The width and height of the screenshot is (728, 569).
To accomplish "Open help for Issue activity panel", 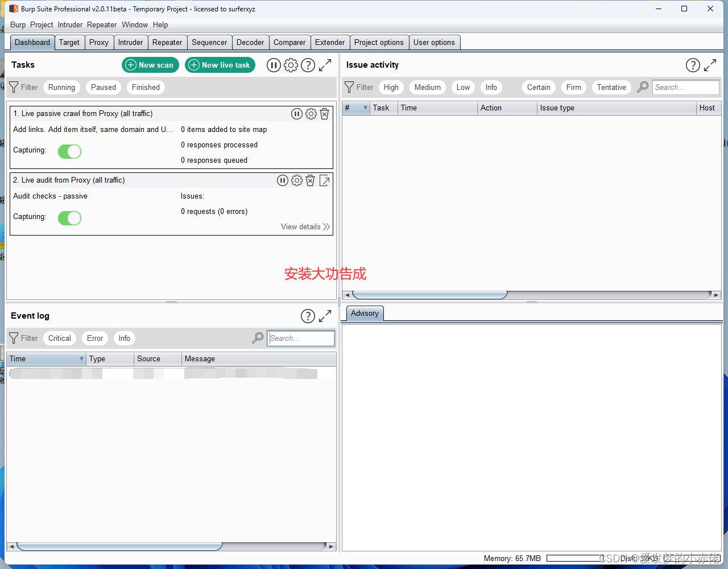I will (x=693, y=65).
